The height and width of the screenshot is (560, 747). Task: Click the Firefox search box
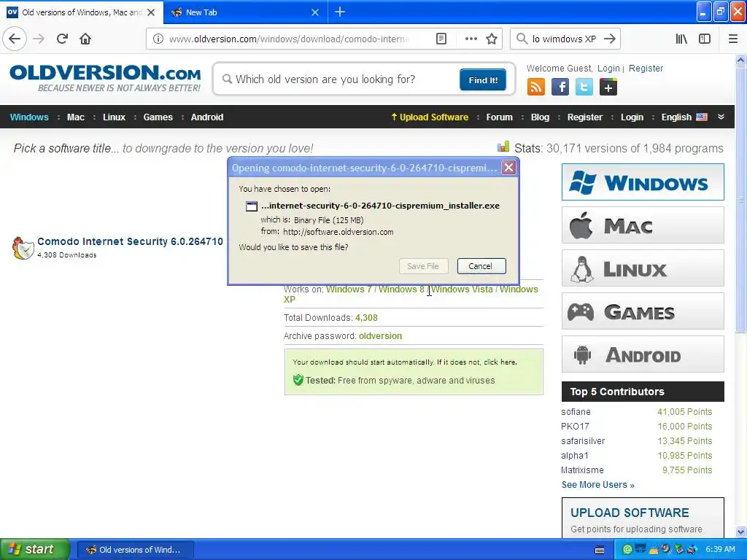[564, 39]
